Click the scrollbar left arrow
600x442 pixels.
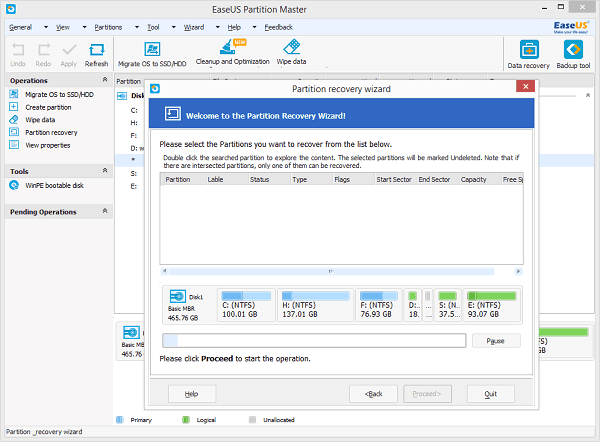(165, 271)
